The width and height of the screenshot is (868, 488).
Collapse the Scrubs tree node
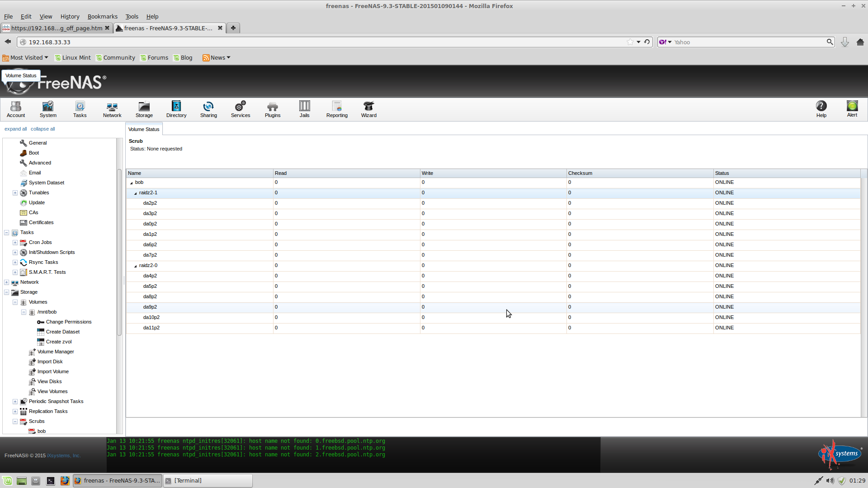pyautogui.click(x=15, y=422)
